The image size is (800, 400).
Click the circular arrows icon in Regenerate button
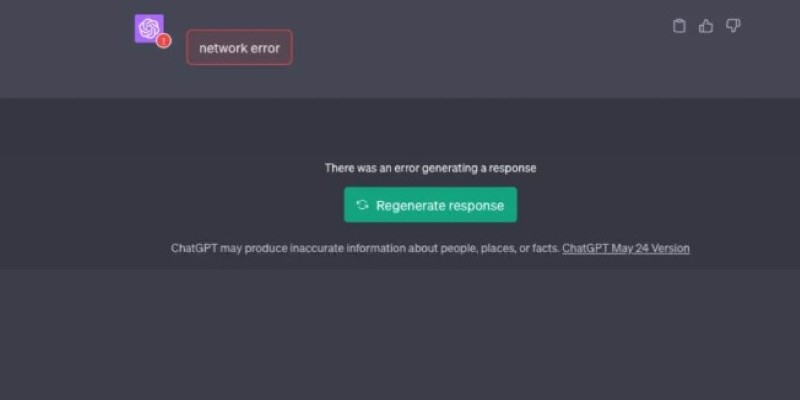[x=362, y=205]
